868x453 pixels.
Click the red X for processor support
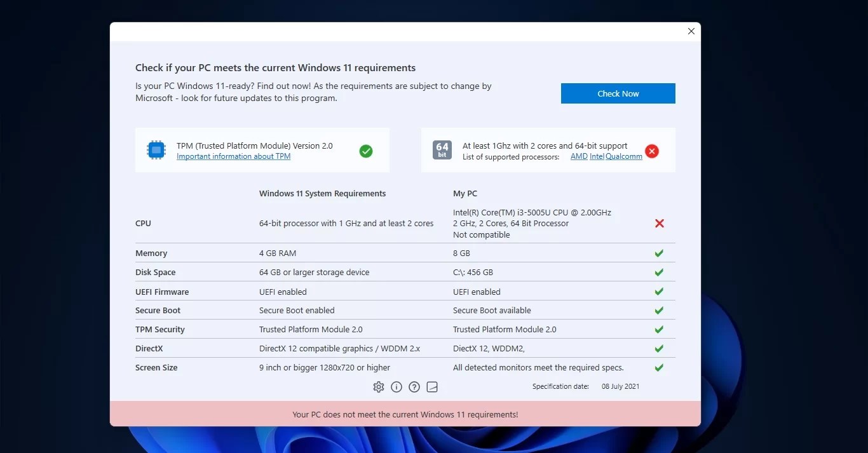[x=652, y=151]
